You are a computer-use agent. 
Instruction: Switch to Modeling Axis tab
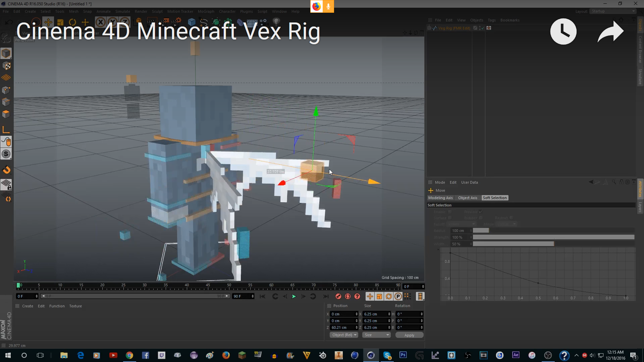click(x=440, y=198)
